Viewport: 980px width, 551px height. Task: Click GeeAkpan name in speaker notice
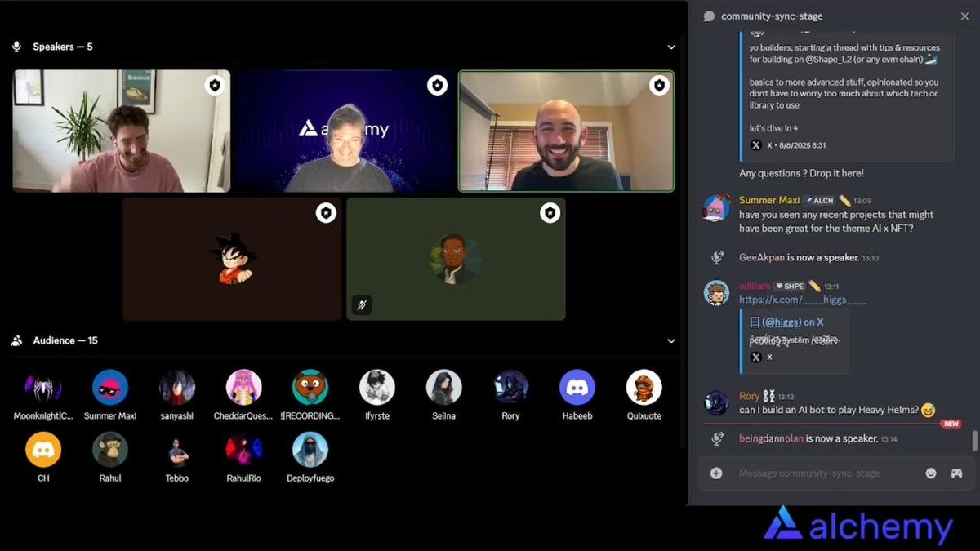(x=762, y=257)
